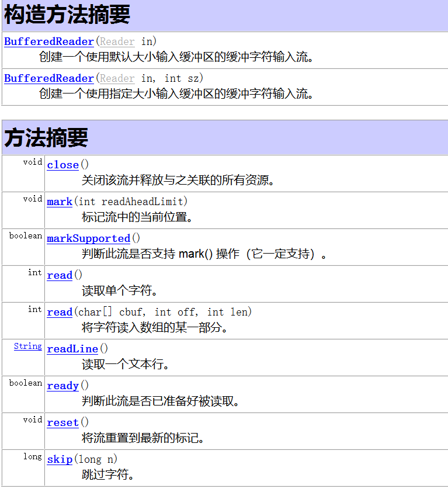Click the parameter text (long n)
Image resolution: width=448 pixels, height=492 pixels.
point(96,459)
